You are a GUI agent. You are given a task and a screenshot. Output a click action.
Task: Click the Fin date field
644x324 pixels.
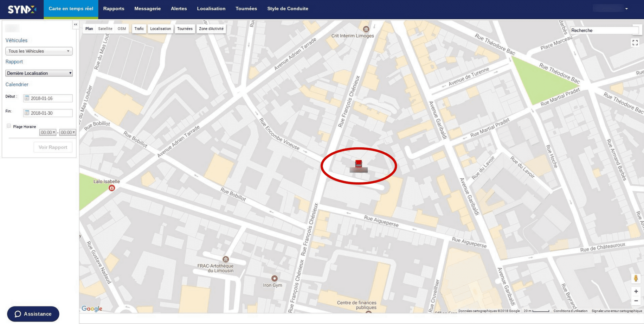tap(48, 113)
